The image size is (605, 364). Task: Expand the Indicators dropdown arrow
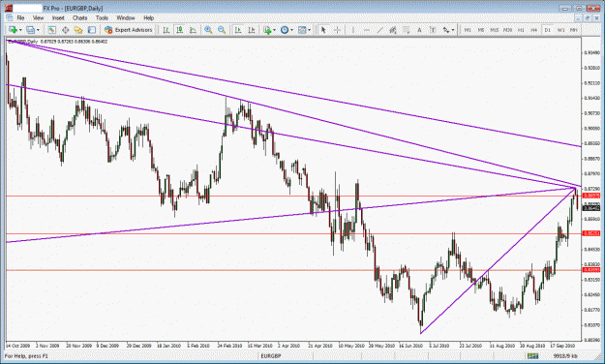coord(274,30)
